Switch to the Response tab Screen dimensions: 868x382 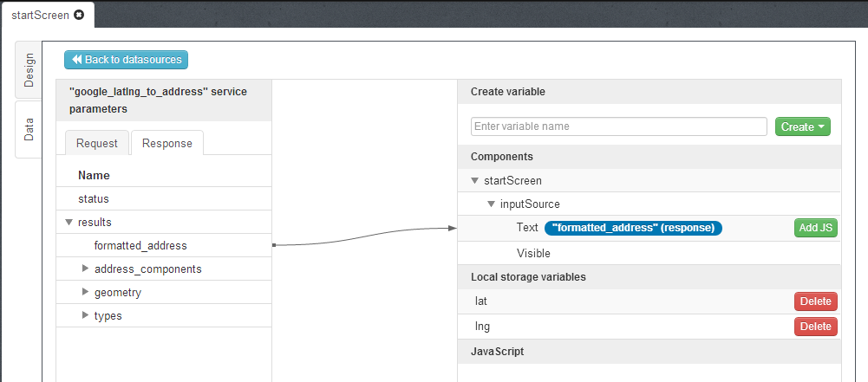(166, 143)
